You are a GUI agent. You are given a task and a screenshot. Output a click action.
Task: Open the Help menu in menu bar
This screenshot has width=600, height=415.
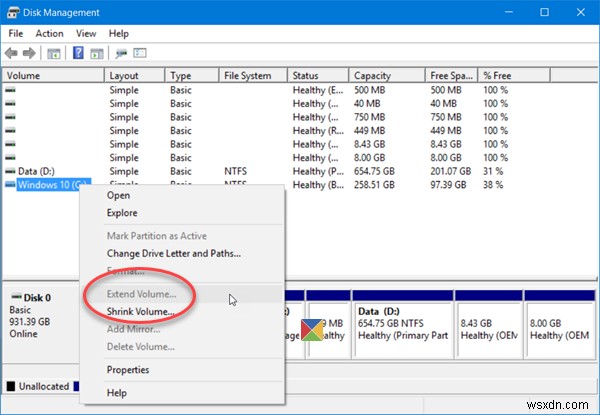119,34
